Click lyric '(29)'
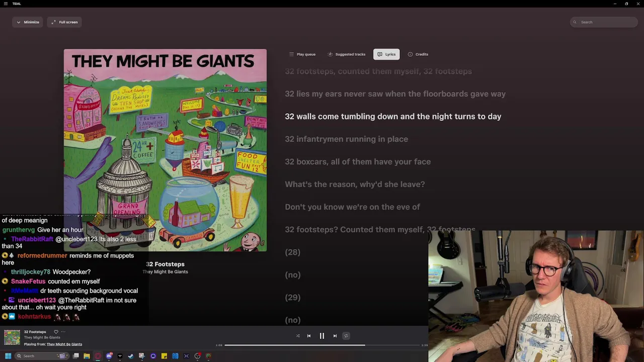 tap(292, 298)
